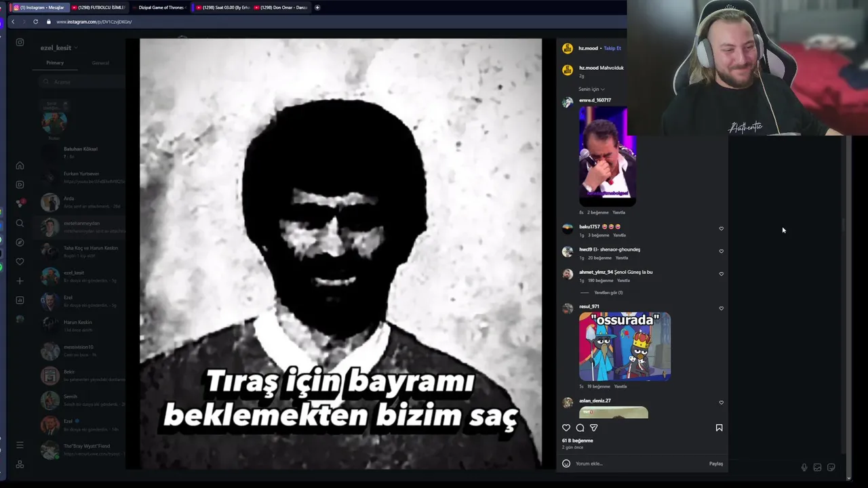
Task: Reply to hwcf9 comment 'Yanıtla'
Action: (621, 258)
